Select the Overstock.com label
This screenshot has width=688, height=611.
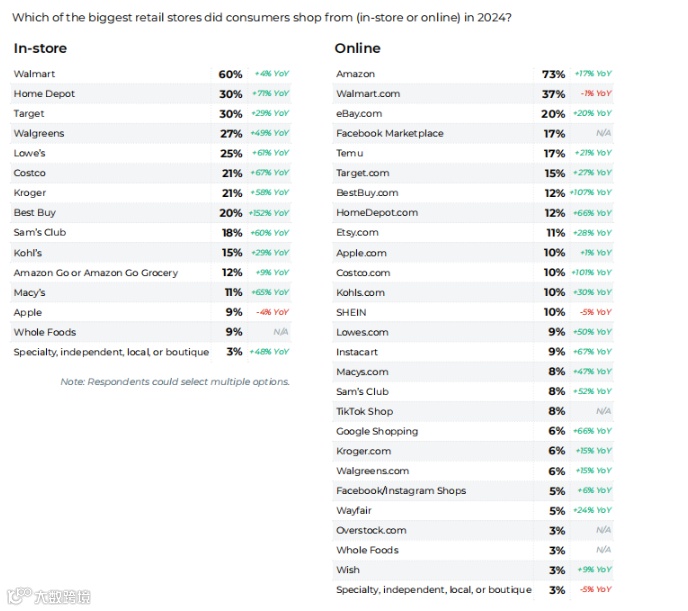coord(371,530)
